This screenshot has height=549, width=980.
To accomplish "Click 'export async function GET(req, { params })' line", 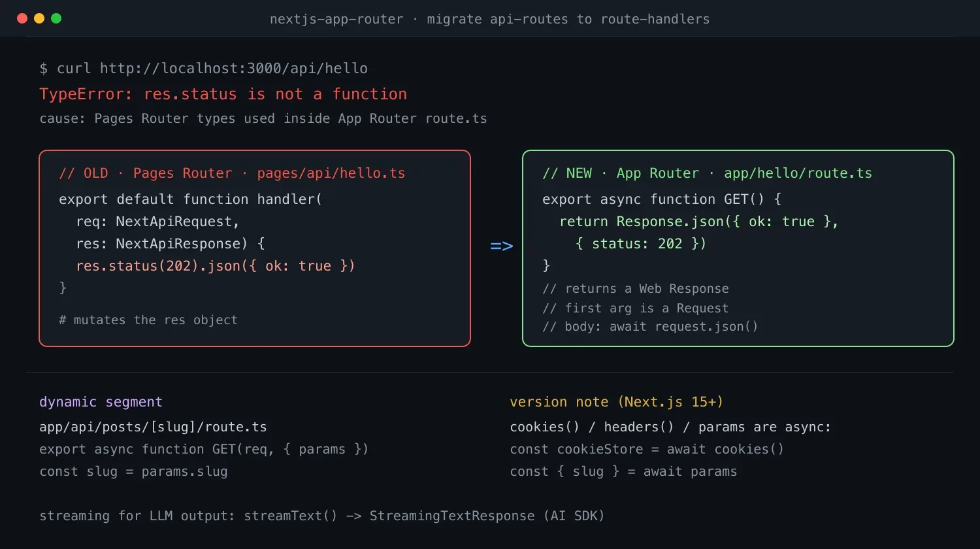I will pyautogui.click(x=204, y=449).
